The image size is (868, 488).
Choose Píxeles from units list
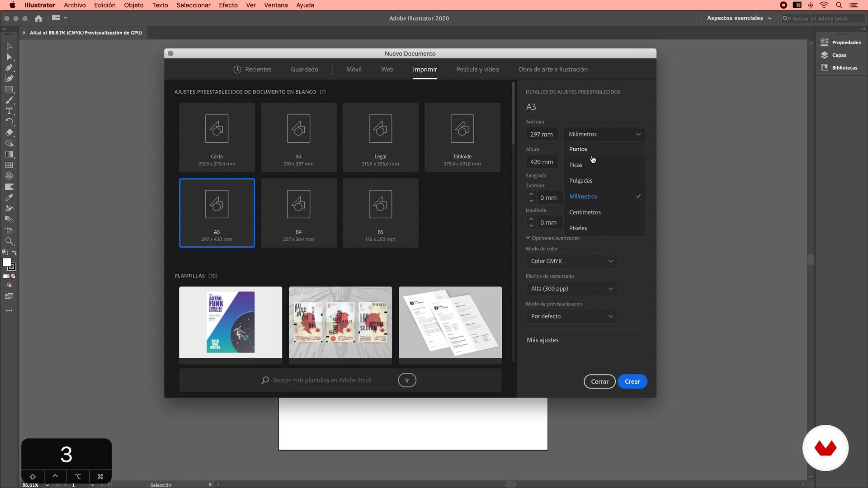pyautogui.click(x=604, y=228)
